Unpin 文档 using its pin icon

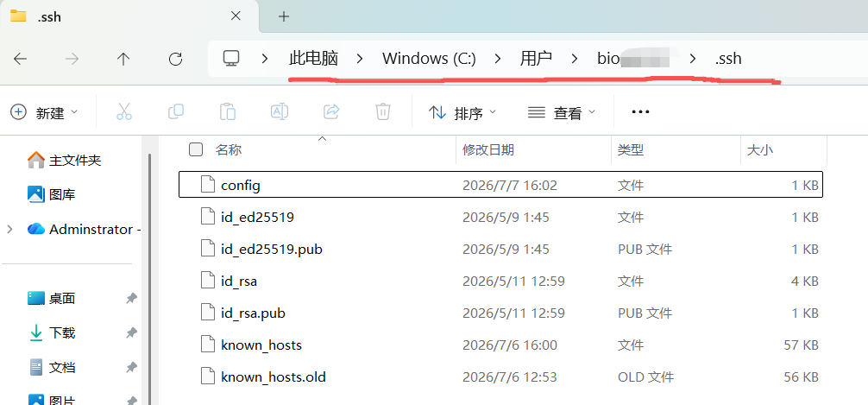pos(131,367)
